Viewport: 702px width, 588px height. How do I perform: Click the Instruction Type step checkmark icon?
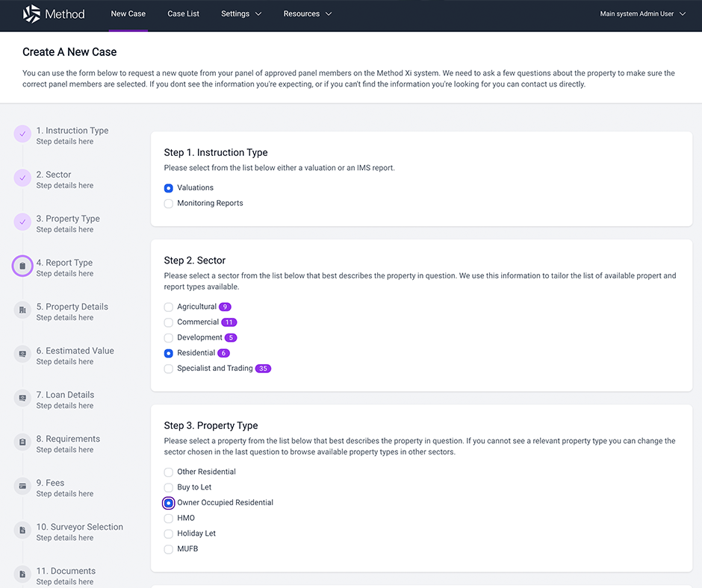click(22, 134)
